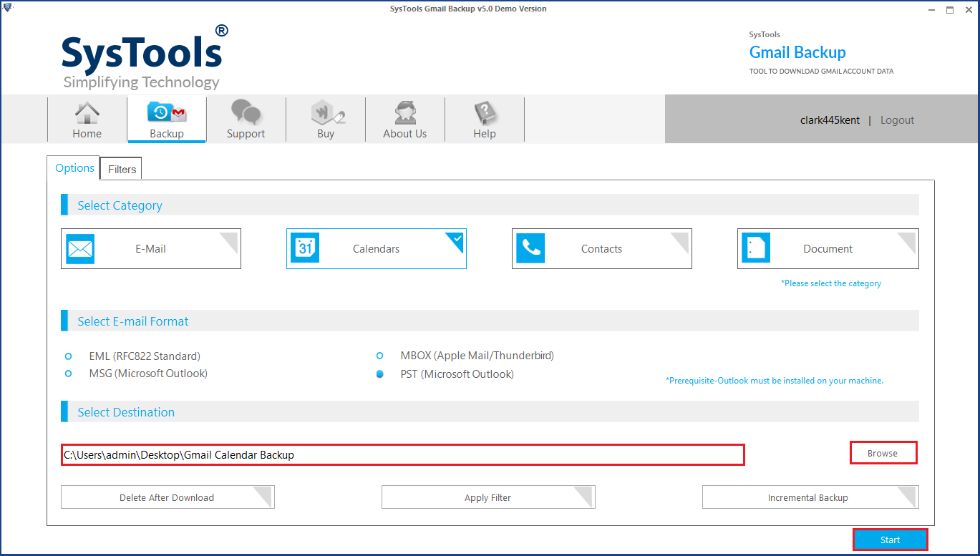
Task: Open the Support chat icon
Action: coord(246,112)
